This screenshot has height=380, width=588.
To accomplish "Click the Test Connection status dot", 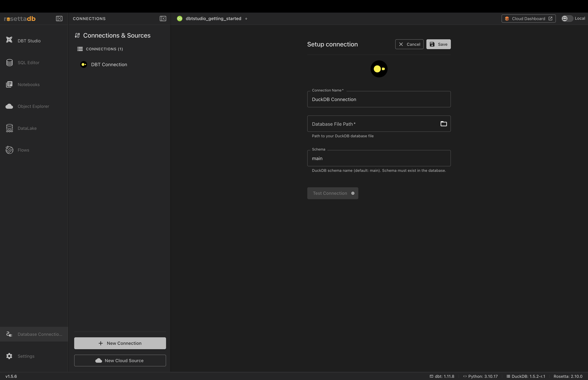I will [x=353, y=193].
